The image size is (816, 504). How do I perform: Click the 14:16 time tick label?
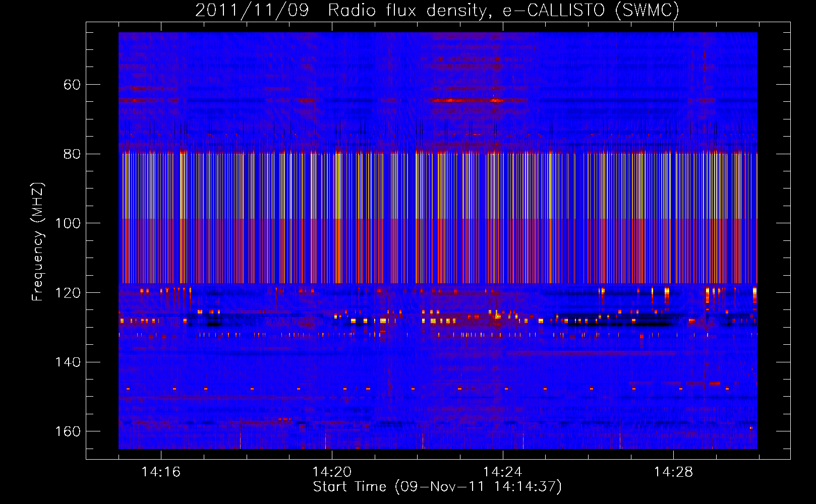[x=161, y=472]
